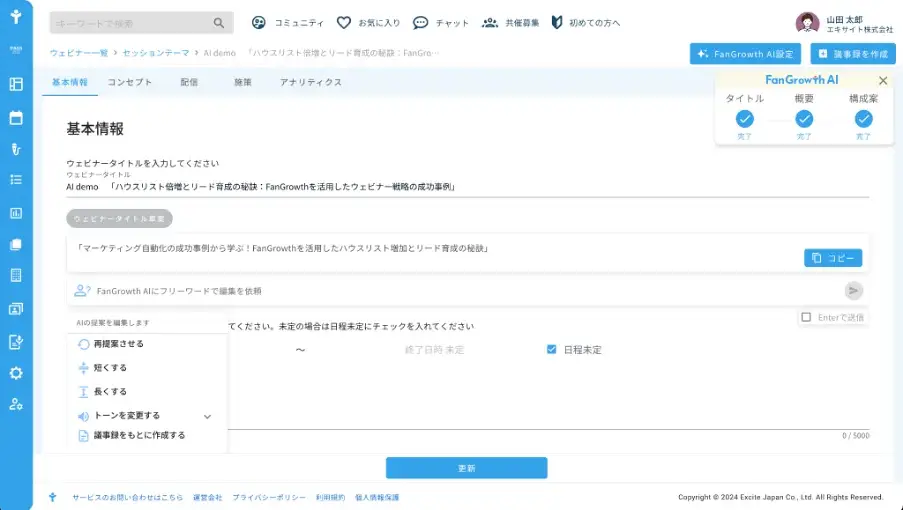Image resolution: width=904 pixels, height=510 pixels.
Task: Click the webinar title text field
Action: coord(468,187)
